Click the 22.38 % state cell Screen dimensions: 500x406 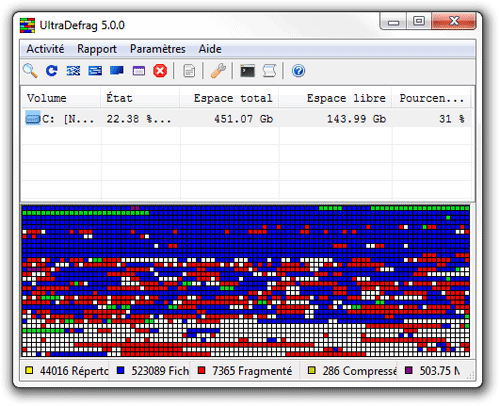[x=139, y=119]
